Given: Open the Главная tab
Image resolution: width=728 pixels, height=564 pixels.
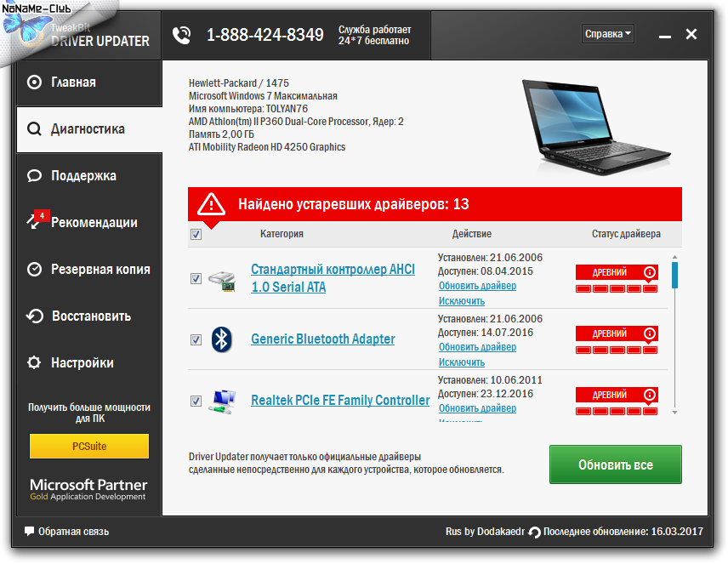Looking at the screenshot, I should pos(89,83).
